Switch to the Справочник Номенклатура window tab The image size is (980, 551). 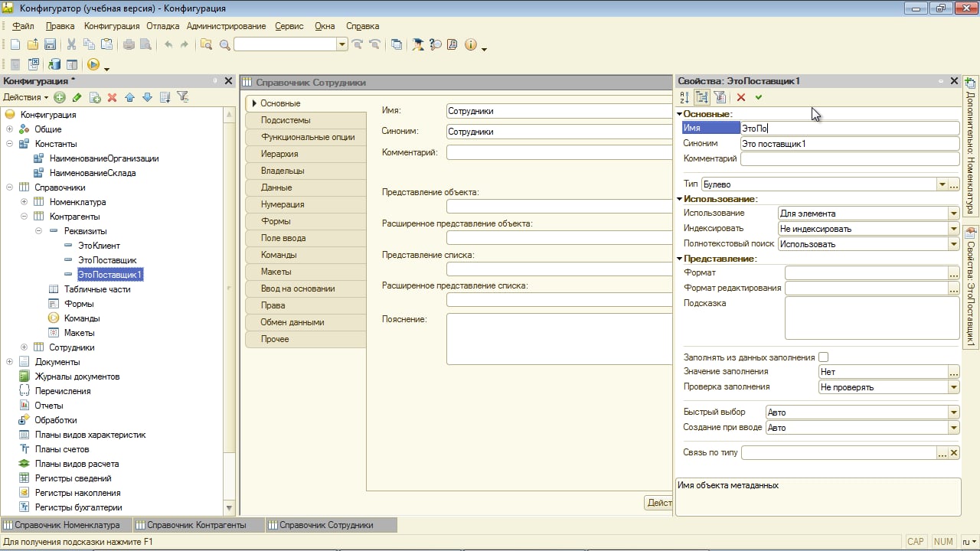click(x=67, y=525)
